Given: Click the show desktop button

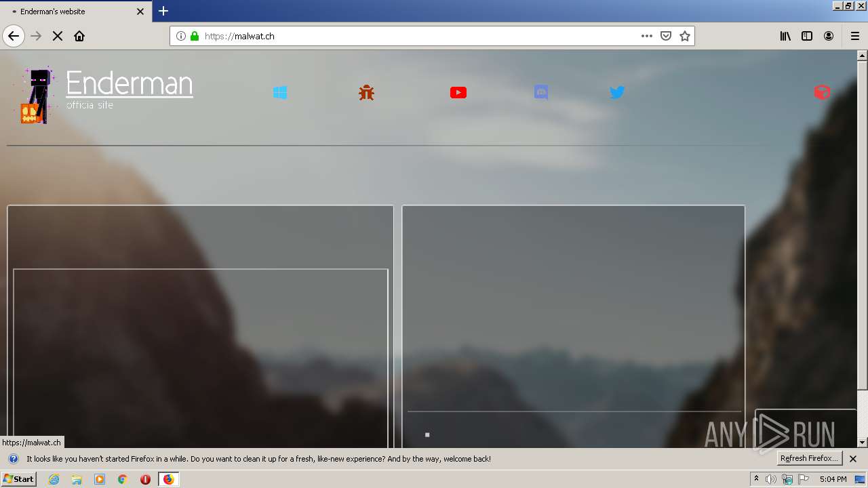Looking at the screenshot, I should 861,479.
